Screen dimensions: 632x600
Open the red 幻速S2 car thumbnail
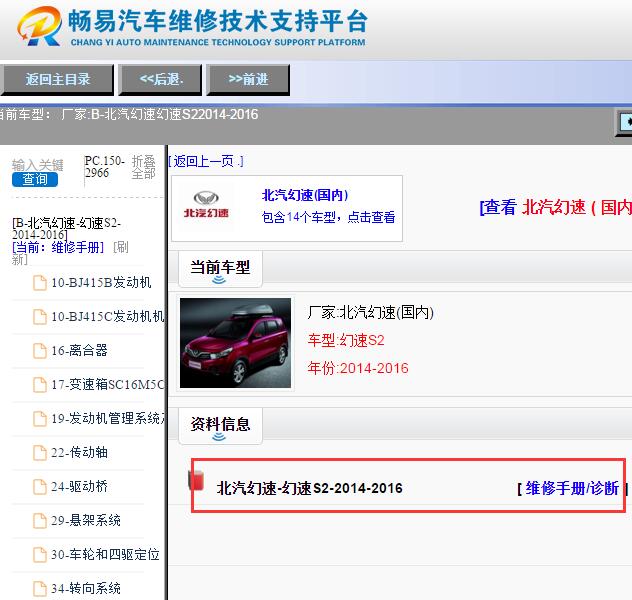coord(235,343)
